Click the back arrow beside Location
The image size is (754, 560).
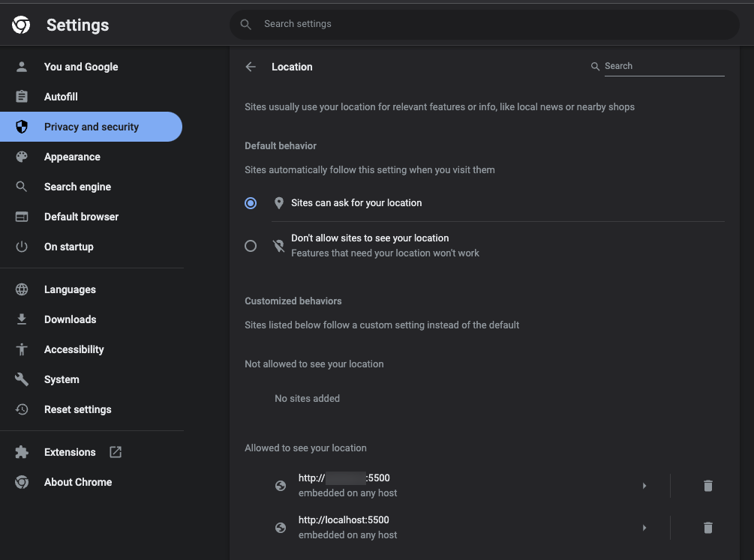(x=251, y=67)
